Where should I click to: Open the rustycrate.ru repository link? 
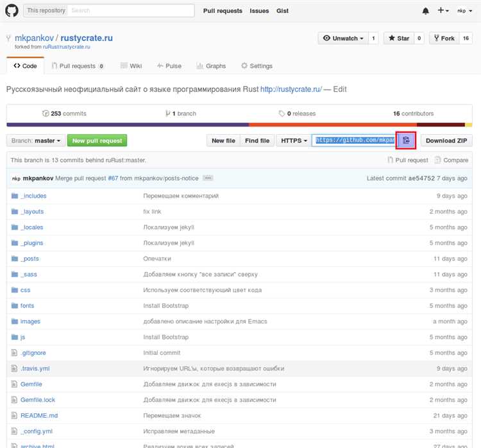(87, 38)
